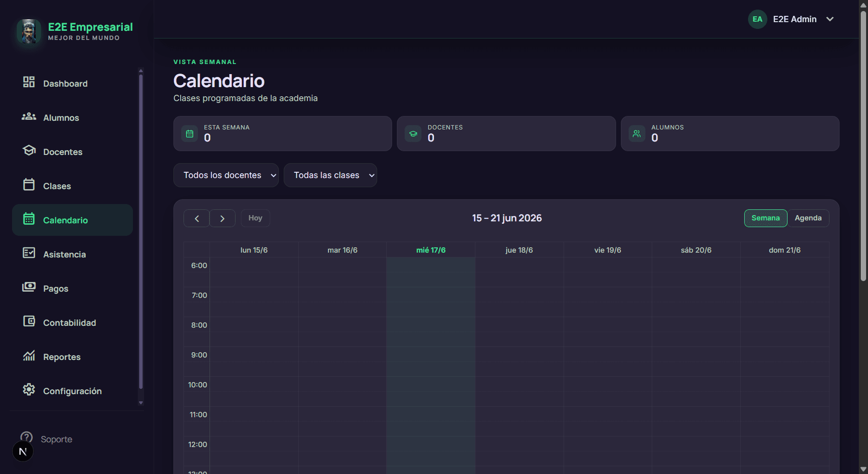Click the Asistencia checklist icon
Screen dimensions: 868x474
(29, 253)
